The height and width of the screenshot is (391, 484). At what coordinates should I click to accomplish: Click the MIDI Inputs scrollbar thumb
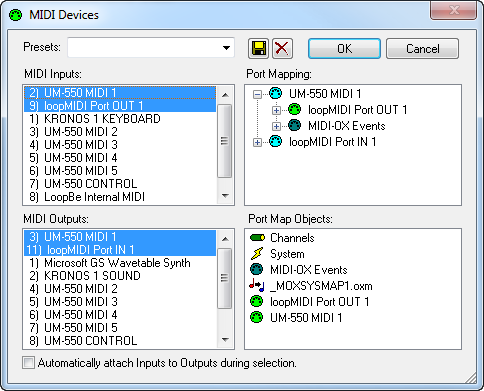pos(225,141)
